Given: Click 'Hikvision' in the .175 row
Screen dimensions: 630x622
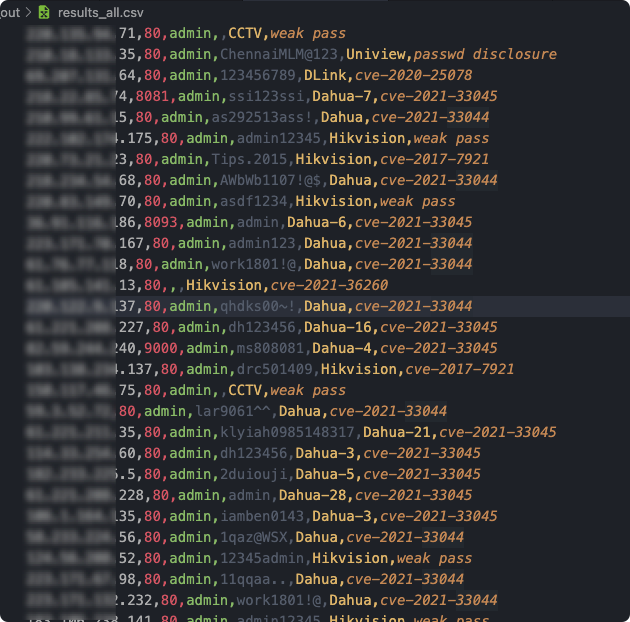Looking at the screenshot, I should click(367, 138).
